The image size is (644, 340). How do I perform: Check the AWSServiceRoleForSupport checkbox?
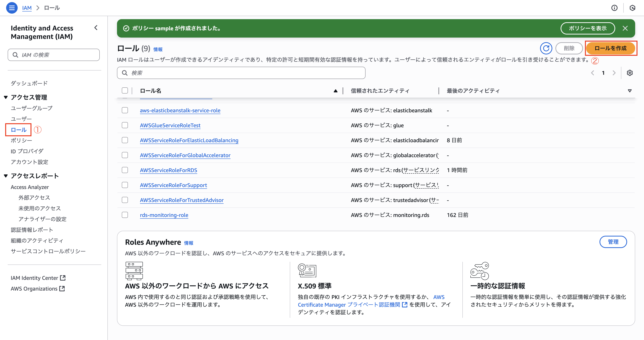coord(125,185)
